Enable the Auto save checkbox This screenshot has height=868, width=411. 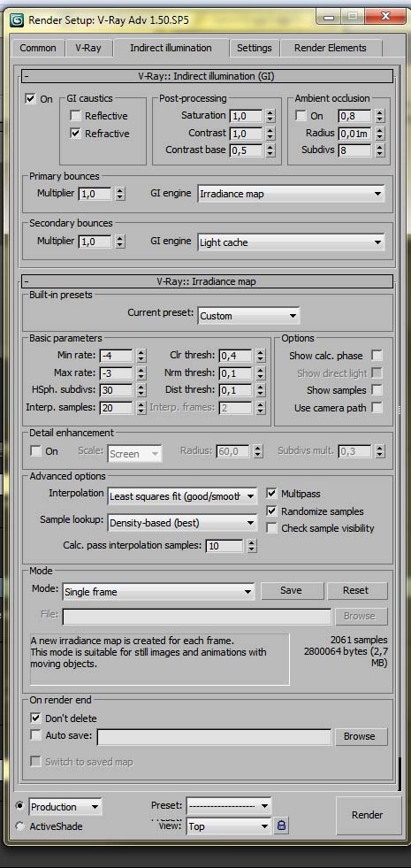tap(35, 735)
